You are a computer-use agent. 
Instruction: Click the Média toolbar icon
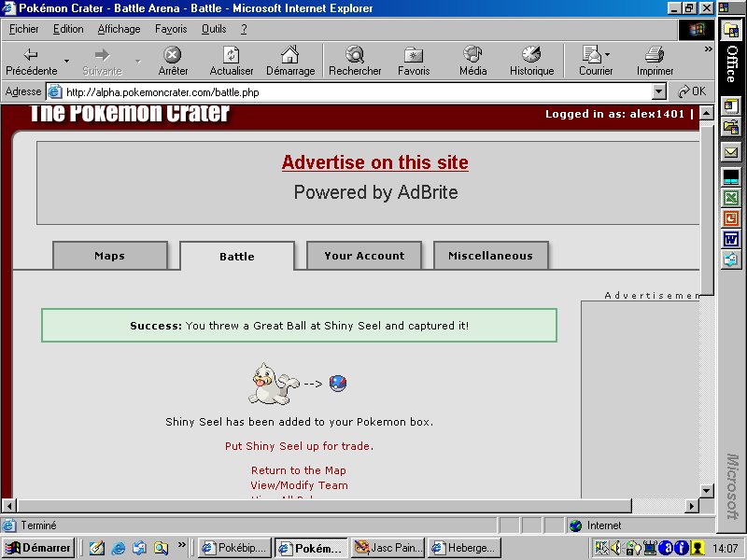click(x=472, y=55)
